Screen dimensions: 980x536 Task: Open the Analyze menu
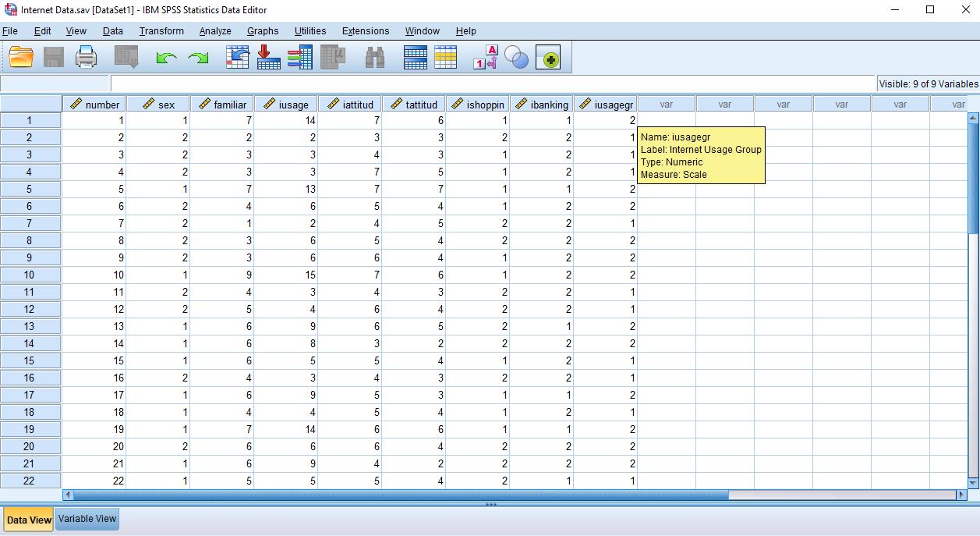click(214, 31)
